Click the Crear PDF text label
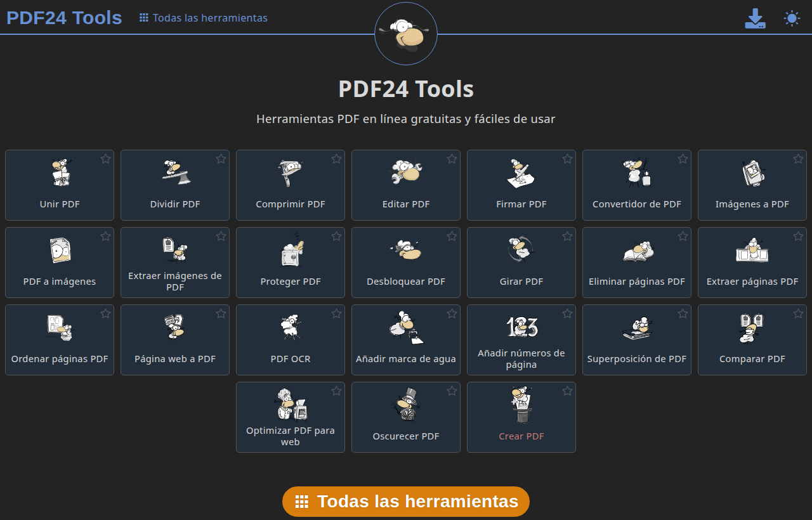The image size is (812, 520). coord(521,436)
